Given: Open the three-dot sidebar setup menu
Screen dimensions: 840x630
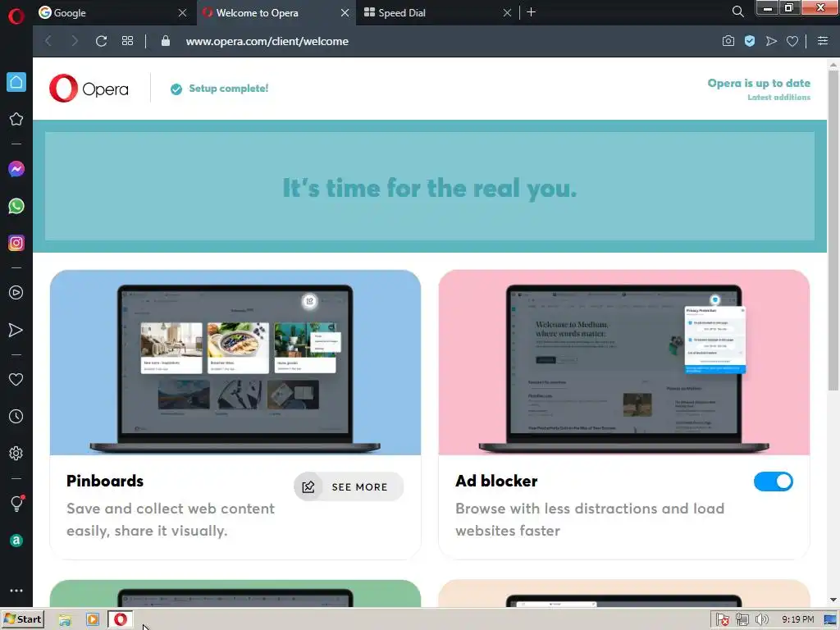Looking at the screenshot, I should [x=16, y=591].
